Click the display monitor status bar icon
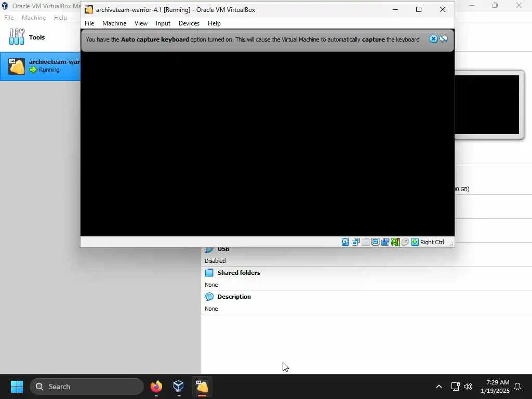Screen dimensions: 532x399 pyautogui.click(x=375, y=242)
